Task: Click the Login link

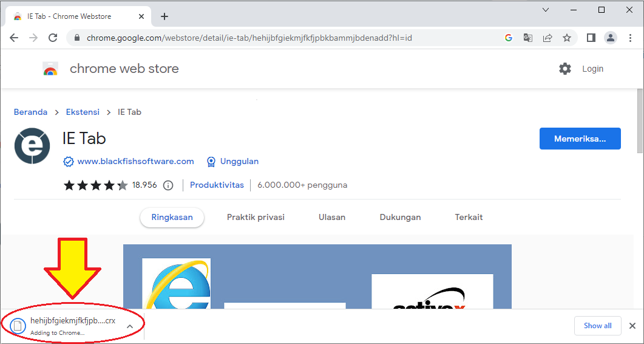Action: pyautogui.click(x=592, y=69)
